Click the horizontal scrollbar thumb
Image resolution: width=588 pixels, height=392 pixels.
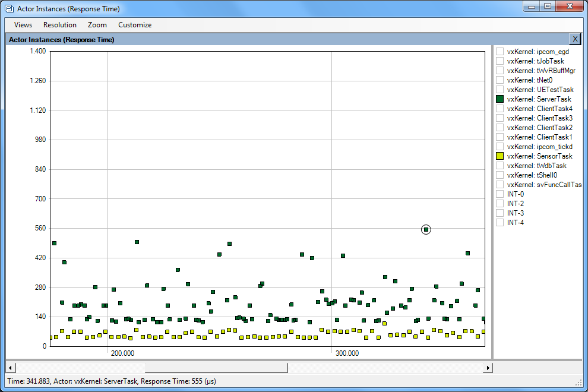(x=216, y=368)
